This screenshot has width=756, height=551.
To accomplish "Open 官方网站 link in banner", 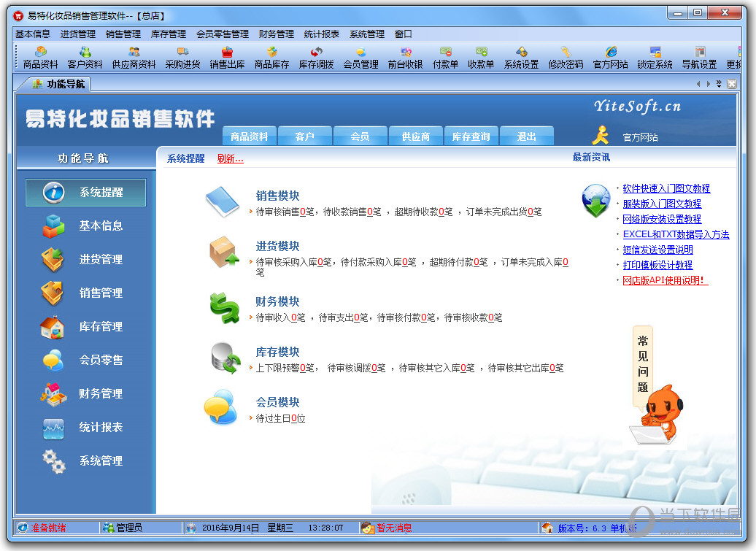I will [x=640, y=137].
